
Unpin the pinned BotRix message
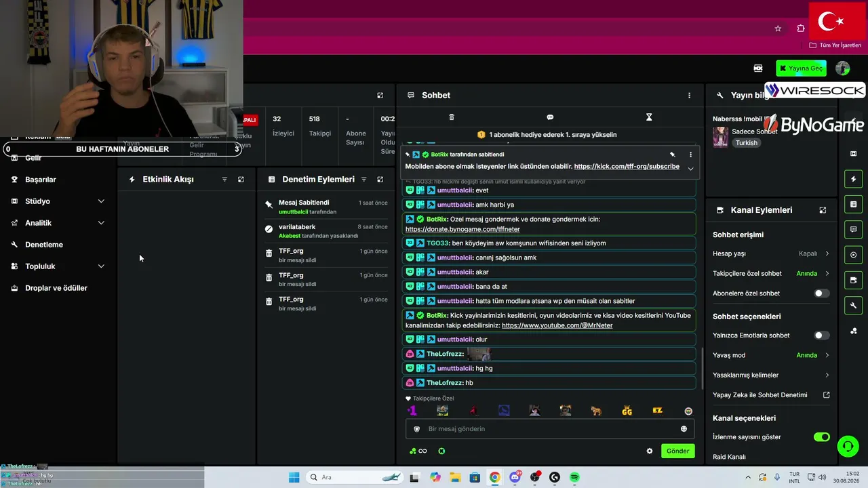click(673, 155)
